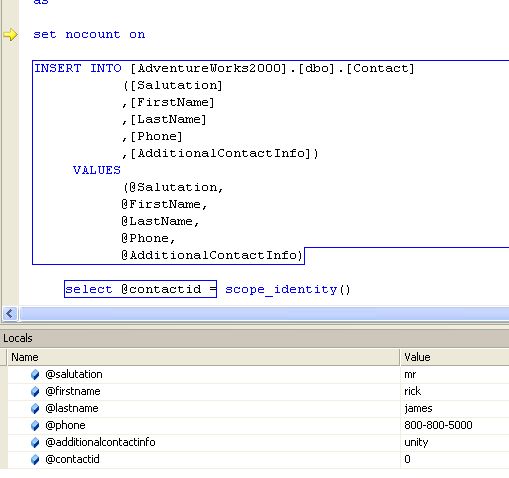Click the @firstname variable cube icon

pyautogui.click(x=35, y=392)
